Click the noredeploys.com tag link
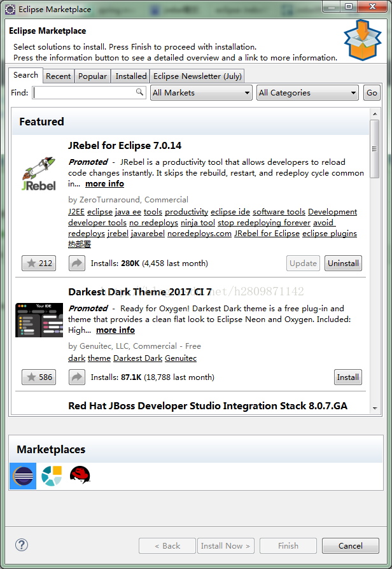 (199, 234)
